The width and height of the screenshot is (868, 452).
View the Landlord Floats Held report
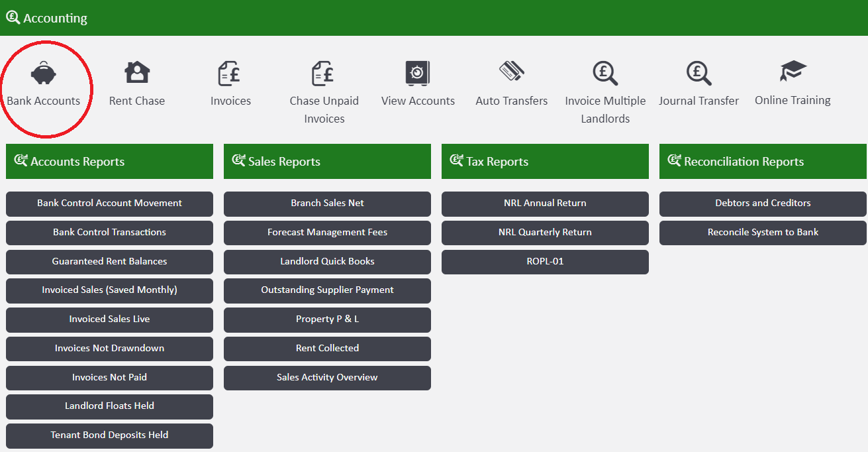tap(109, 406)
